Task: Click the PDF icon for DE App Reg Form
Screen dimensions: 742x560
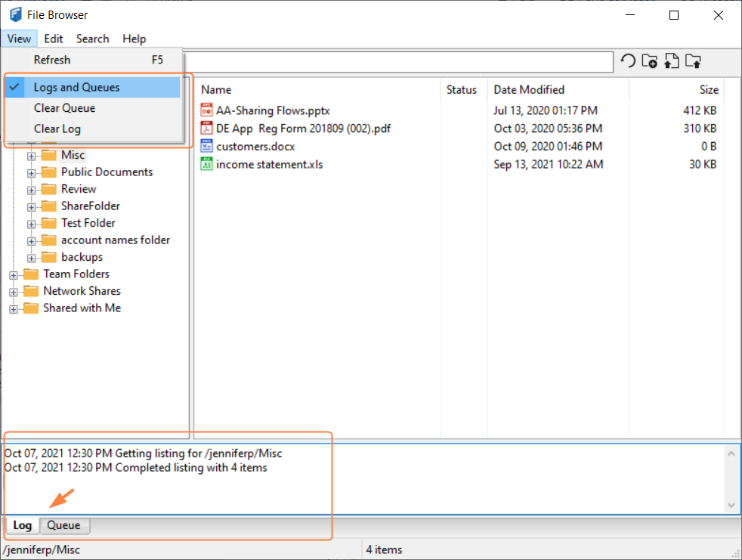Action: 207,128
